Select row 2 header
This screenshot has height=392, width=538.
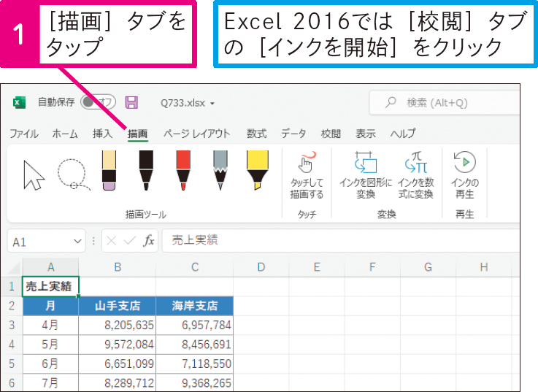[x=12, y=306]
